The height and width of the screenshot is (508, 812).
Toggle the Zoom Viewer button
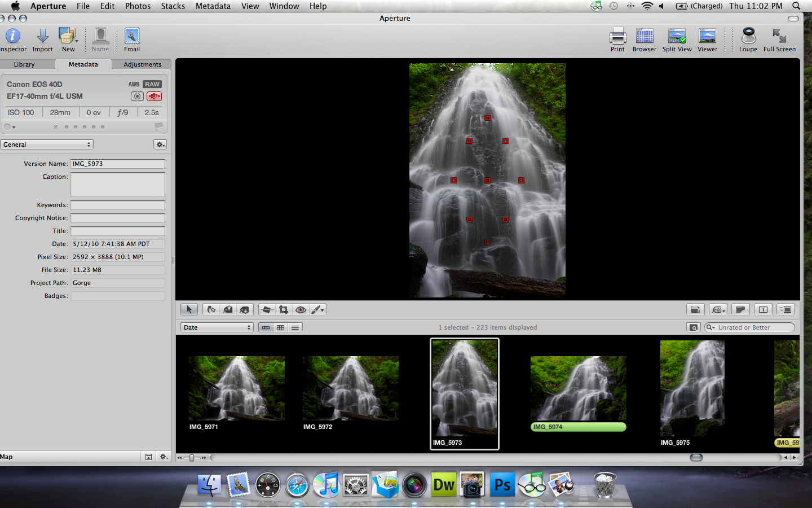(x=695, y=309)
